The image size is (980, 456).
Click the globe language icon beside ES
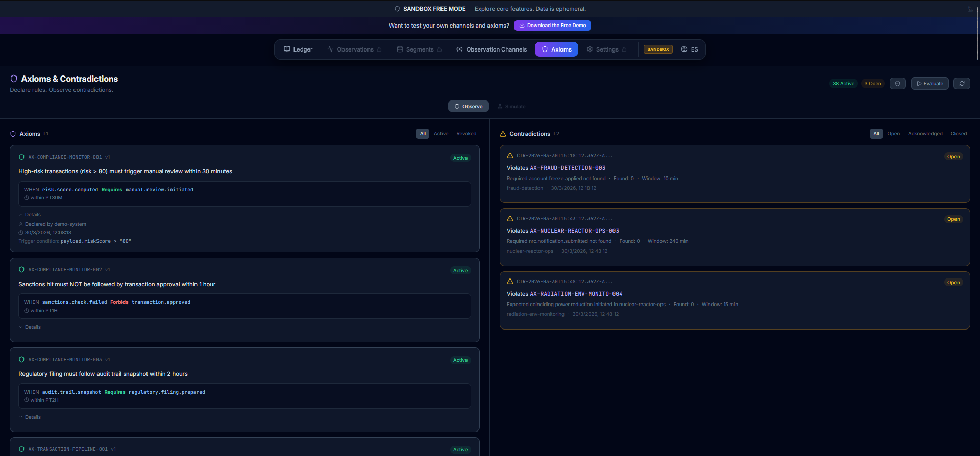pyautogui.click(x=684, y=49)
